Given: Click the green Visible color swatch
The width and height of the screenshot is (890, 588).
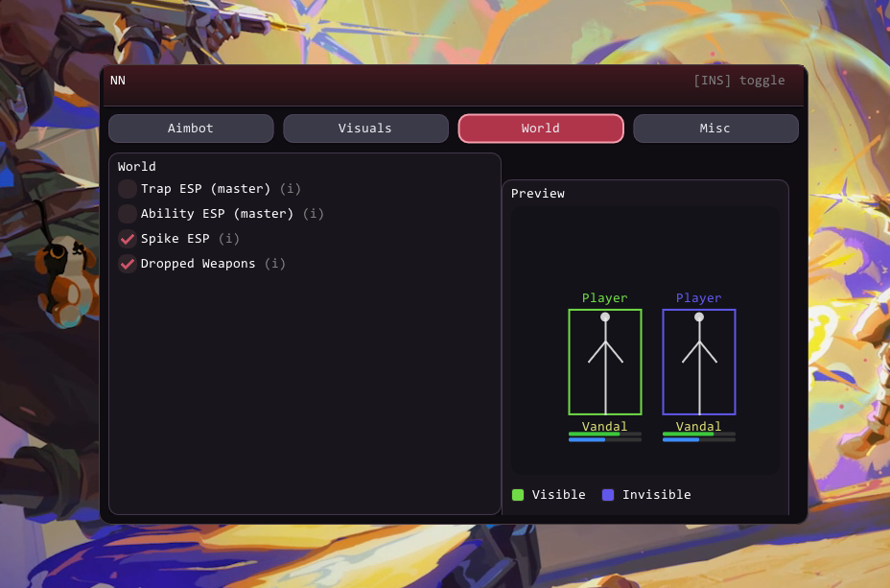Looking at the screenshot, I should click(x=518, y=495).
